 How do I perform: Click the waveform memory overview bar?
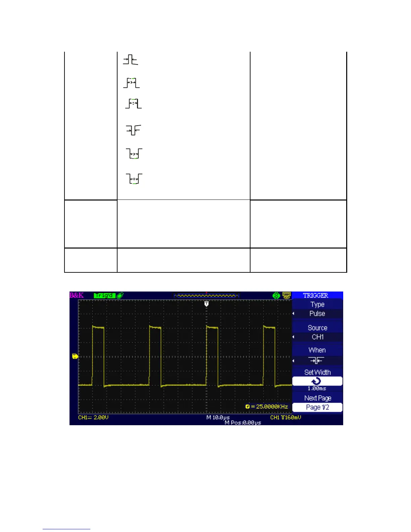[206, 296]
